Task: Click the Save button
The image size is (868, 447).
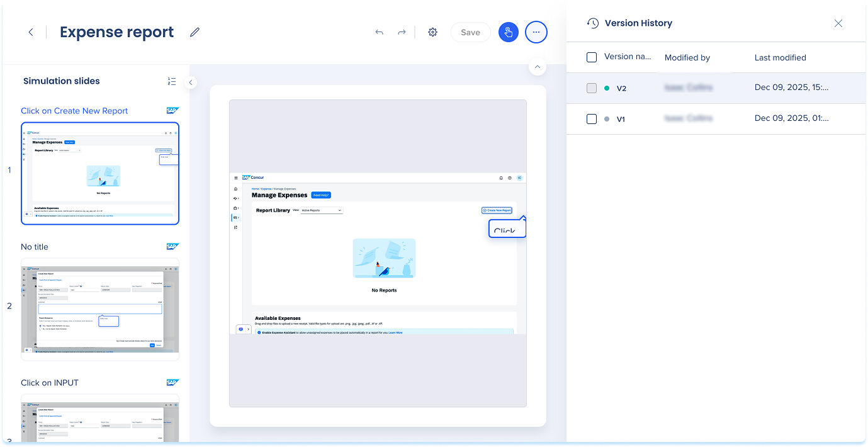Action: point(470,32)
